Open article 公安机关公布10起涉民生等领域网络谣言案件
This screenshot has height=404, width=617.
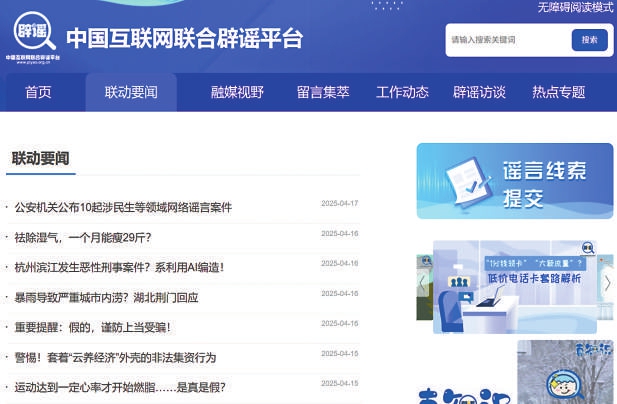[x=123, y=207]
